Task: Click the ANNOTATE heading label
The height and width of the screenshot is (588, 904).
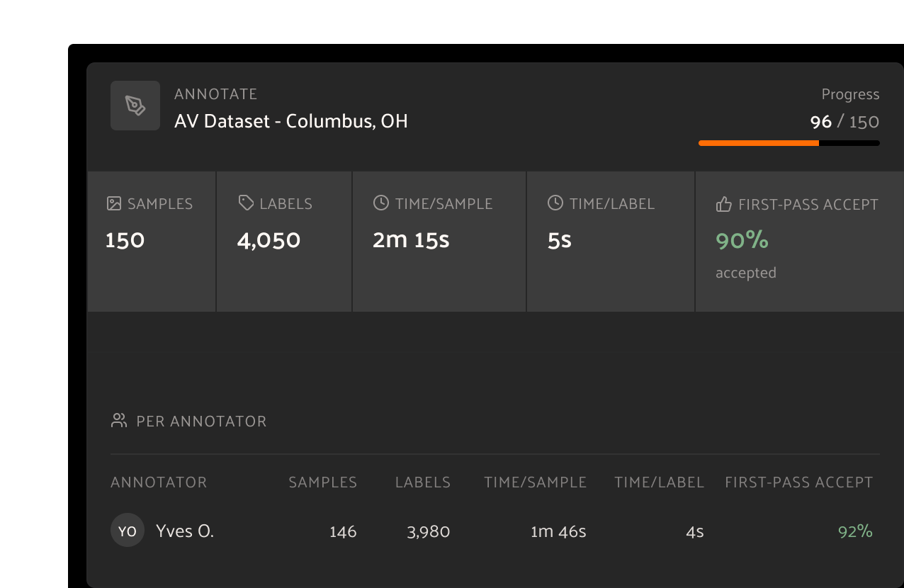Action: (x=216, y=94)
